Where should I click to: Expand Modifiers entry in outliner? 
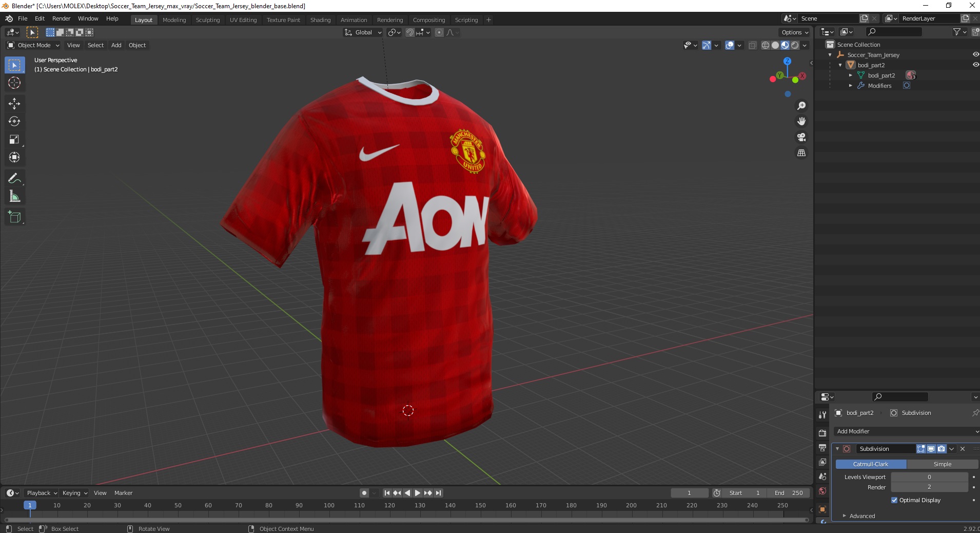click(x=851, y=86)
